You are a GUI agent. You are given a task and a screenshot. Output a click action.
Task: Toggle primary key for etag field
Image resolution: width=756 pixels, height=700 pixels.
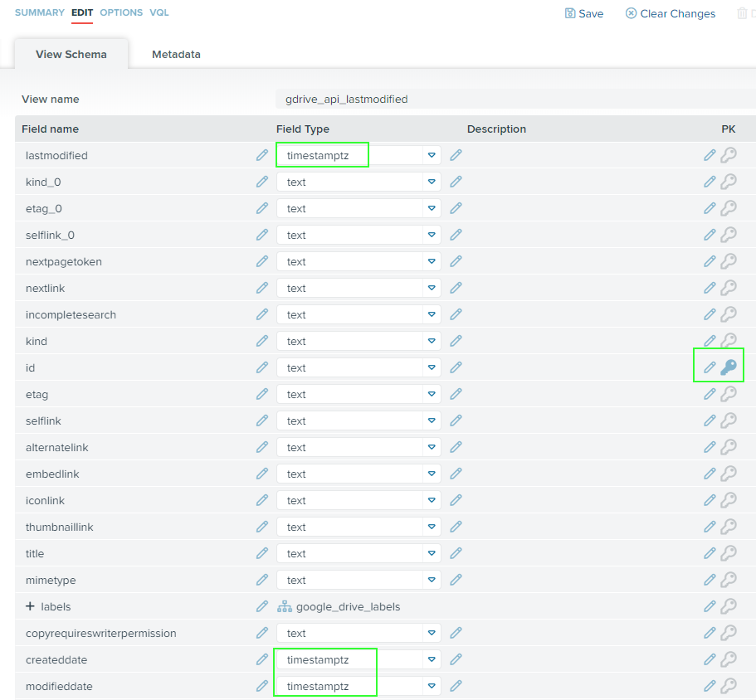click(729, 394)
